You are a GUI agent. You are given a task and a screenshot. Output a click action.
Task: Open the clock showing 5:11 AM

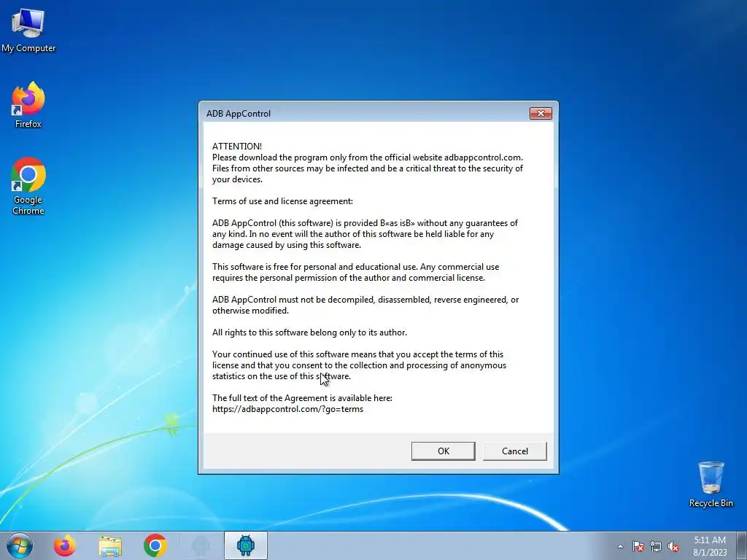coord(710,545)
